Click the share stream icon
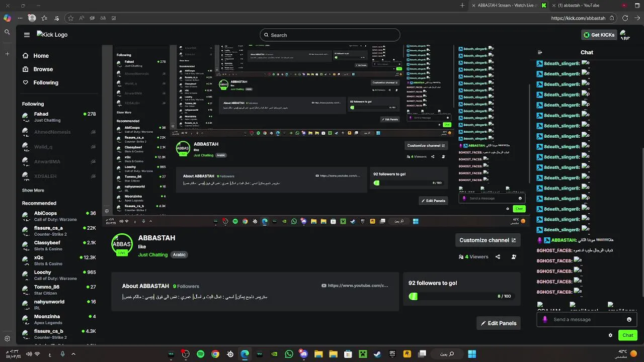Image resolution: width=644 pixels, height=362 pixels. coord(498,256)
